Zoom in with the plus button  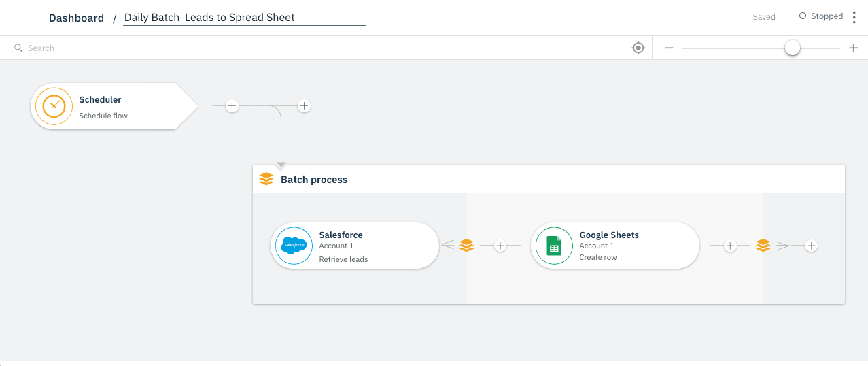(854, 48)
